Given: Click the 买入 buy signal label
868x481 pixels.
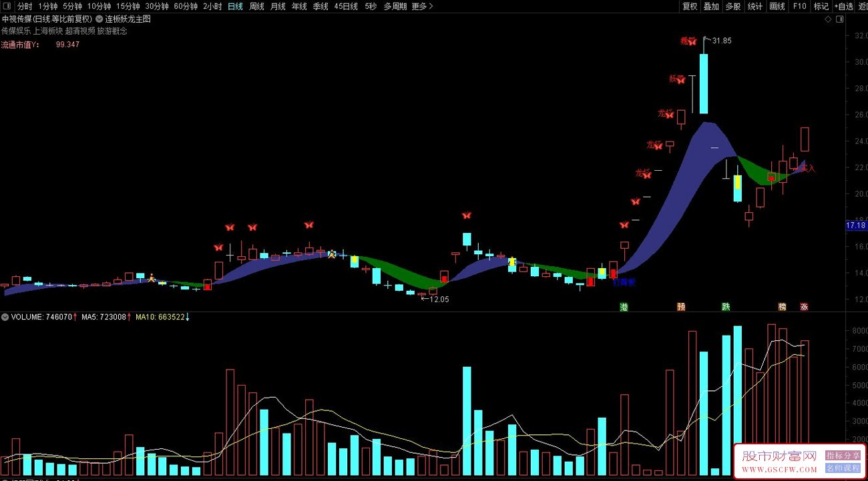Looking at the screenshot, I should (x=808, y=169).
